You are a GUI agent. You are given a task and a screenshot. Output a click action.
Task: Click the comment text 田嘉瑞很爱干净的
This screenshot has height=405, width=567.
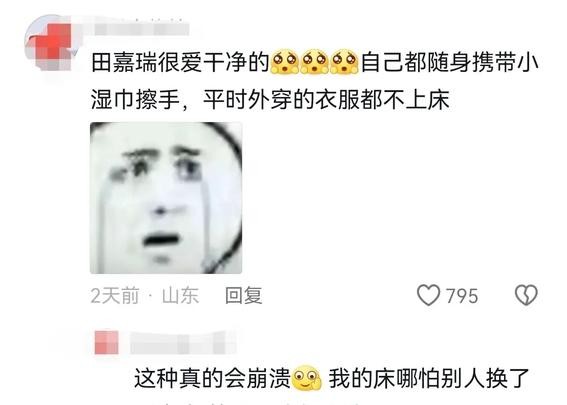[181, 63]
